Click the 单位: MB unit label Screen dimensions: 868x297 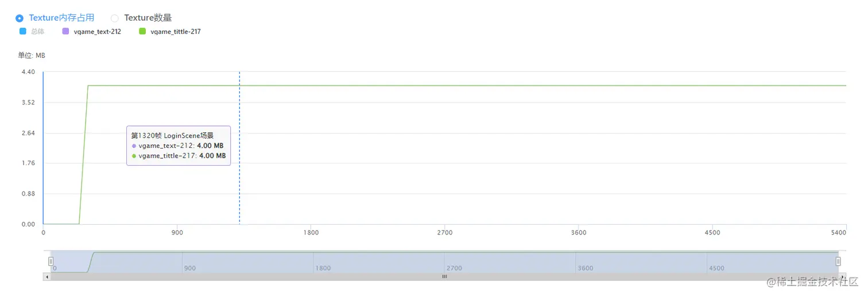pos(32,56)
